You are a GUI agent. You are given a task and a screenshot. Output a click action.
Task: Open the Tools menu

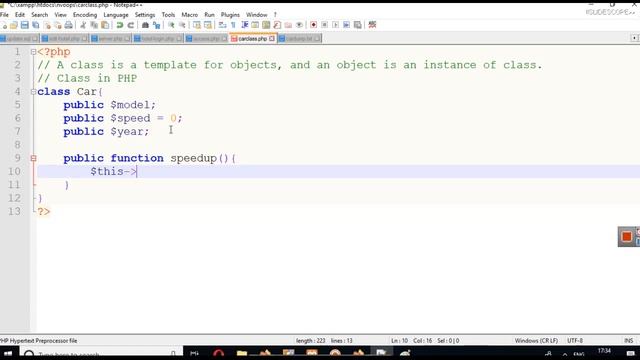pos(168,15)
